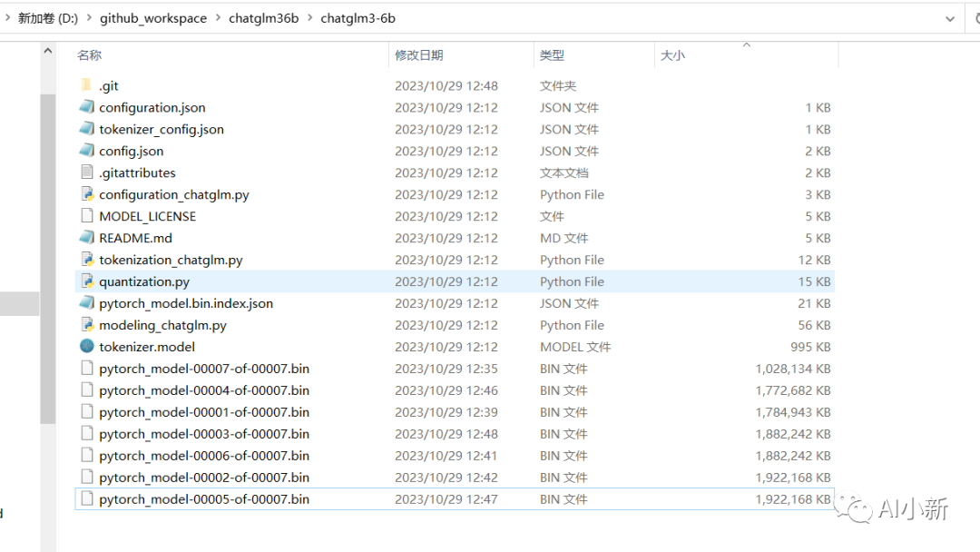
Task: Click icon of pytorch_model-00004-of-00007.bin
Action: pos(87,390)
